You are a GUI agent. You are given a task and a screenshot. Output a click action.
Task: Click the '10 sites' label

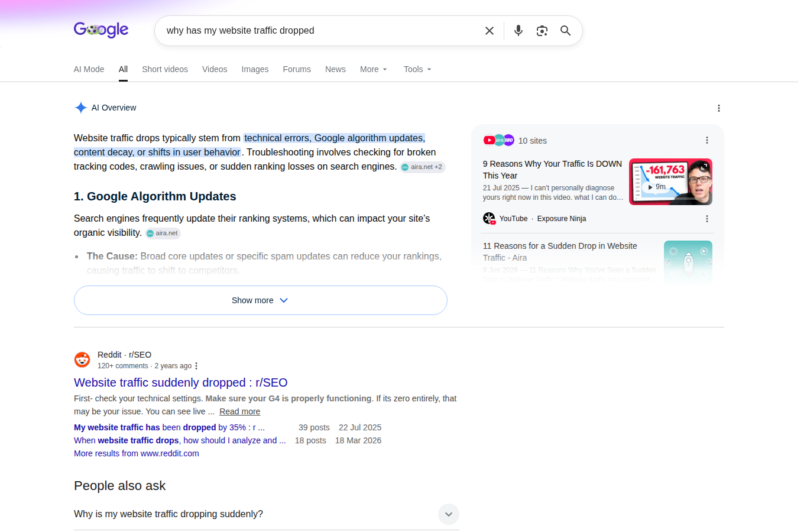[533, 141]
